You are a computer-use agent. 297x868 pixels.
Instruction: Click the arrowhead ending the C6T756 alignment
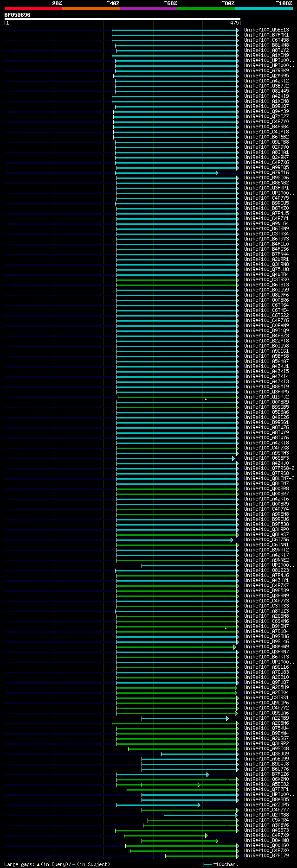[x=232, y=540]
